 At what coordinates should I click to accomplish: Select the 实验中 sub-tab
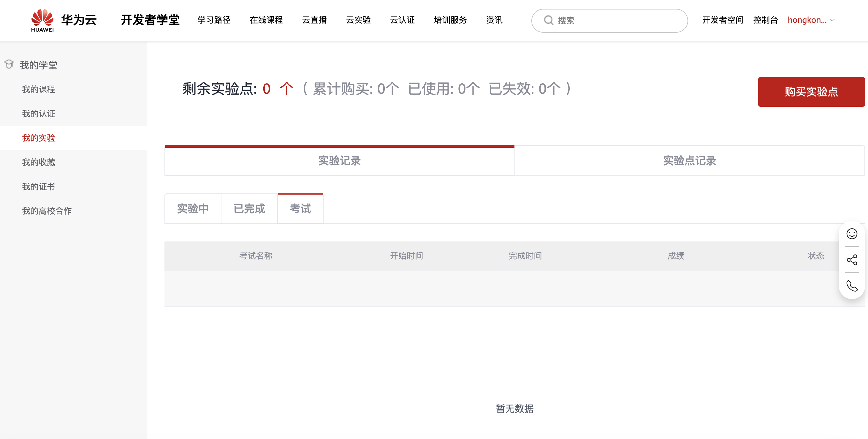tap(193, 209)
